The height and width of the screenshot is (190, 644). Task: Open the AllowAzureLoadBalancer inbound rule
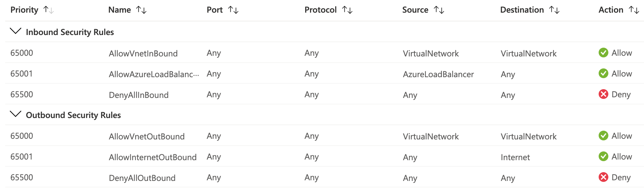[154, 74]
